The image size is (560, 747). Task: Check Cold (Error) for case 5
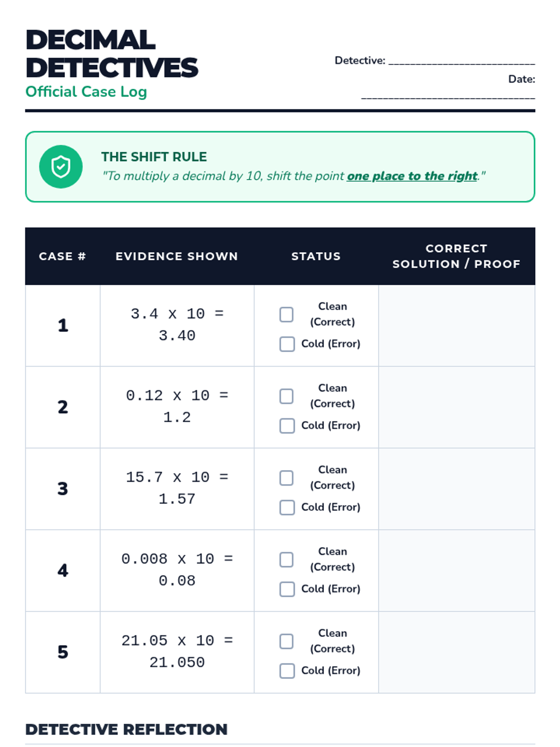[x=287, y=671]
